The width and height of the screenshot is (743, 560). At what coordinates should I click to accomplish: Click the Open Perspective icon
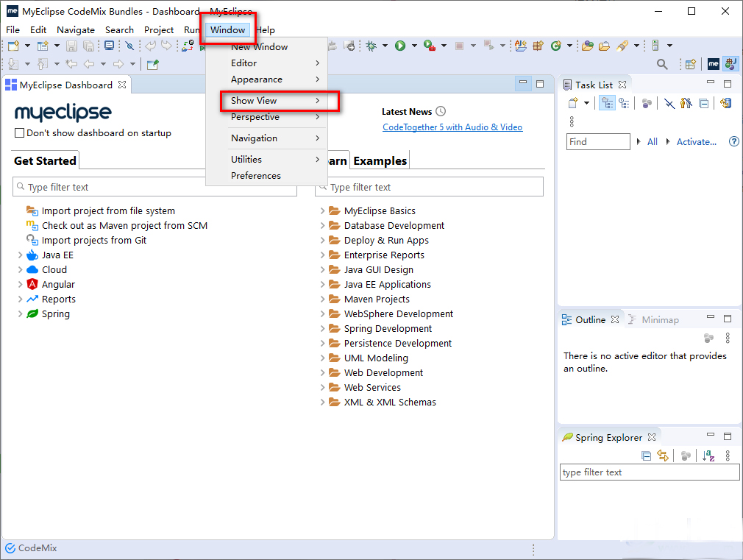pyautogui.click(x=691, y=64)
